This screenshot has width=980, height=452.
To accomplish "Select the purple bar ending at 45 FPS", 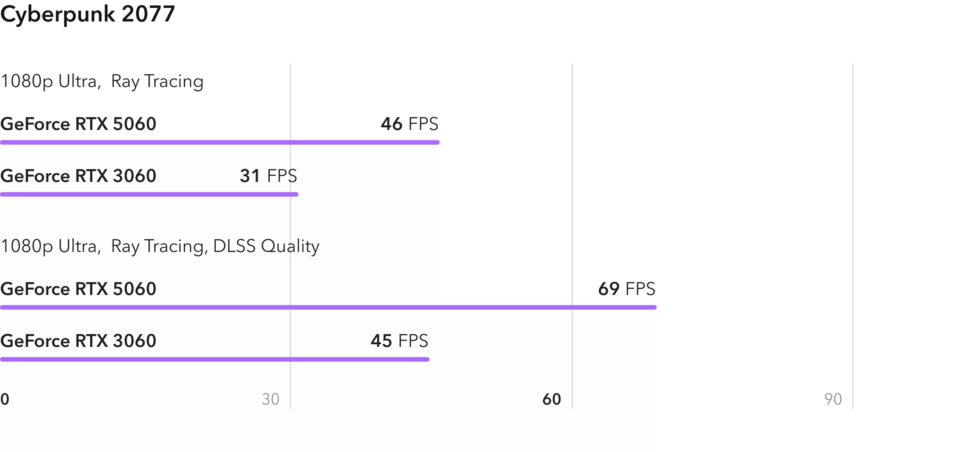I will 214,359.
